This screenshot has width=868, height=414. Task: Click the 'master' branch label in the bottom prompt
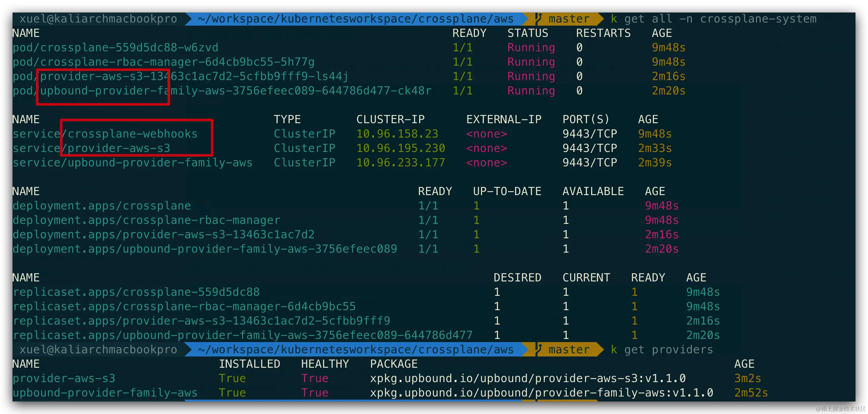click(569, 350)
